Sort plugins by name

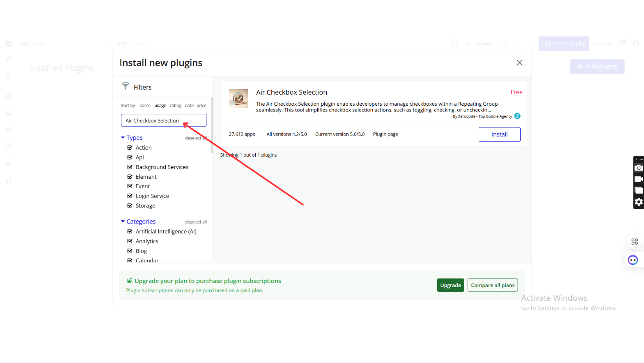(145, 105)
